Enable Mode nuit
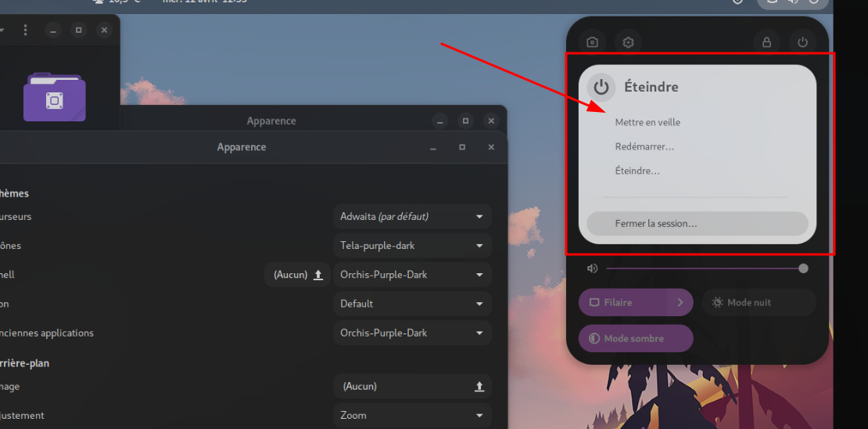The image size is (868, 429). pos(759,303)
